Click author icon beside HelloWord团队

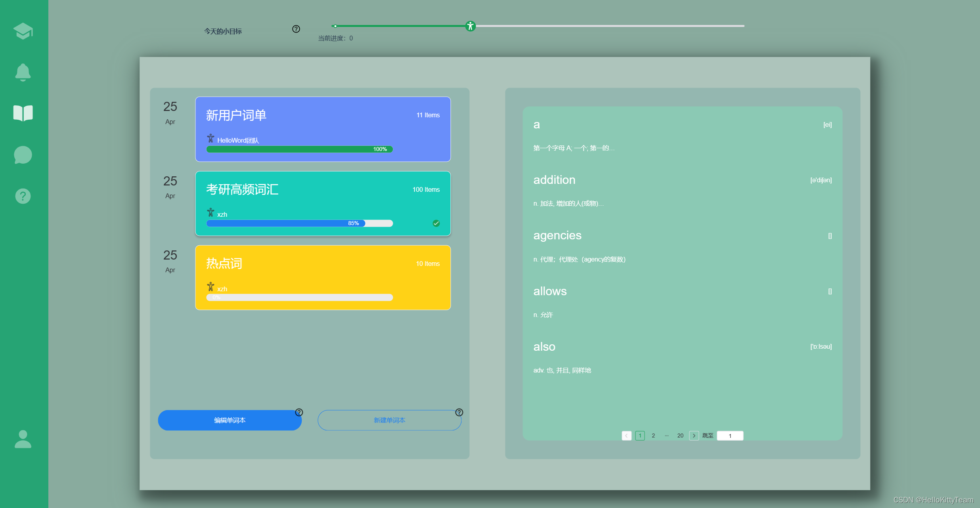click(x=211, y=138)
